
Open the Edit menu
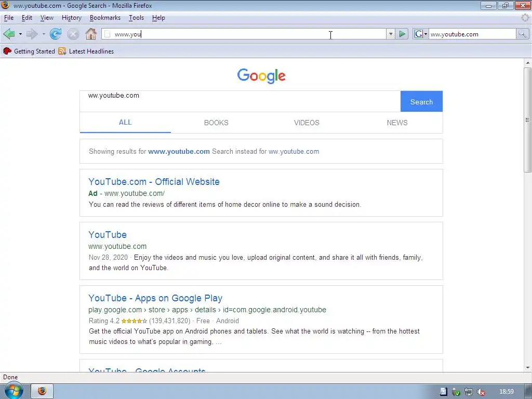pyautogui.click(x=27, y=18)
